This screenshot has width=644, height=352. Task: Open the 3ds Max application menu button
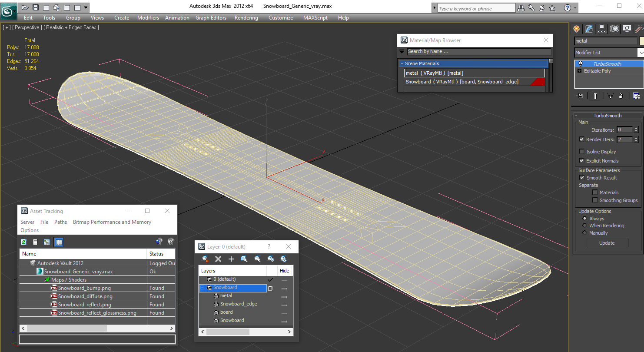tap(8, 11)
